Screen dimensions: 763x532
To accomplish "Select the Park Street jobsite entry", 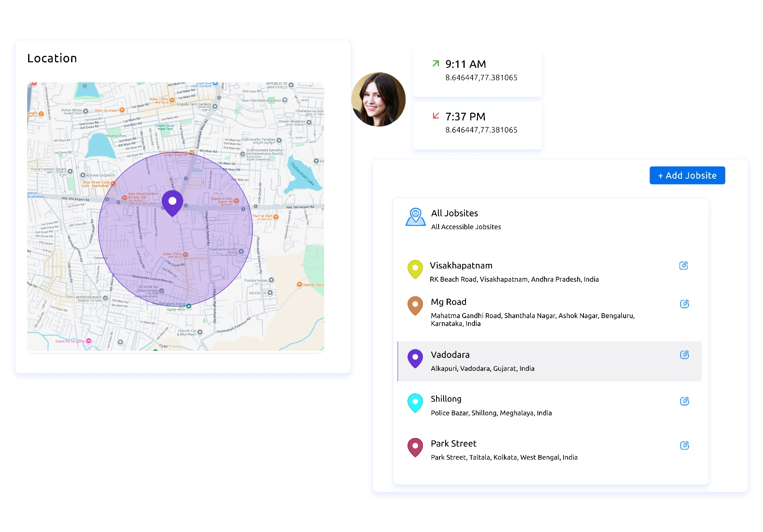I will (x=504, y=449).
